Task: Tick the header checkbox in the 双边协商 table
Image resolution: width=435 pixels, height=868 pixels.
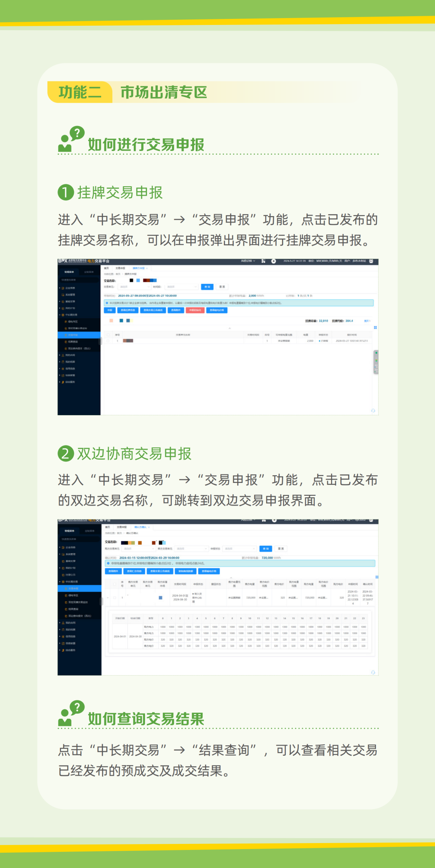Action: (x=114, y=584)
